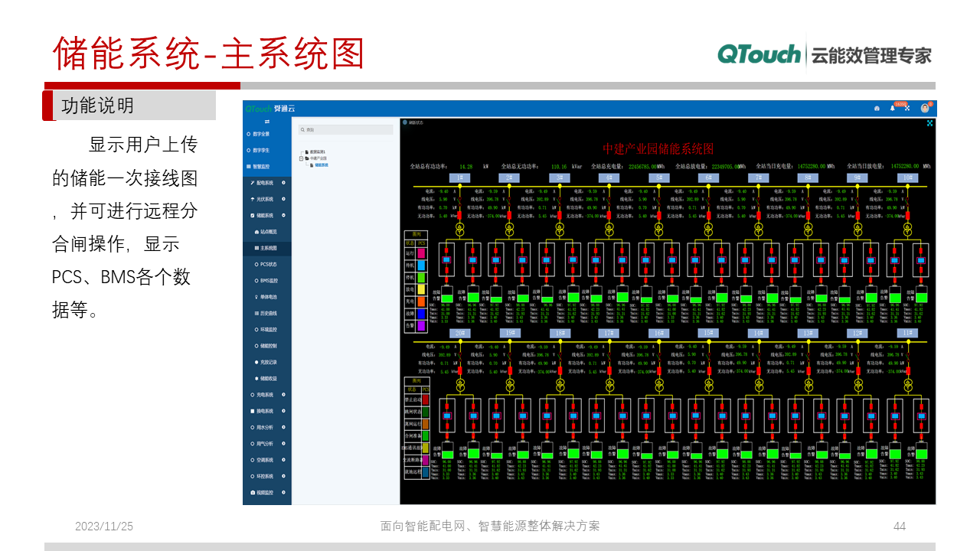Click the magenta 运行 legend color swatch
980x551 pixels.
click(x=421, y=253)
